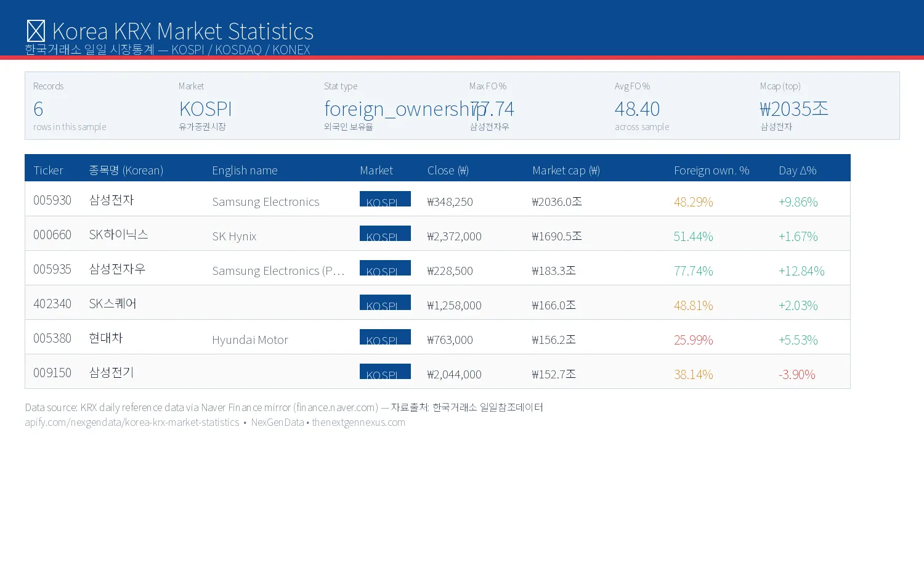Select ticker 005935 cell
The width and height of the screenshot is (924, 567).
tap(52, 269)
